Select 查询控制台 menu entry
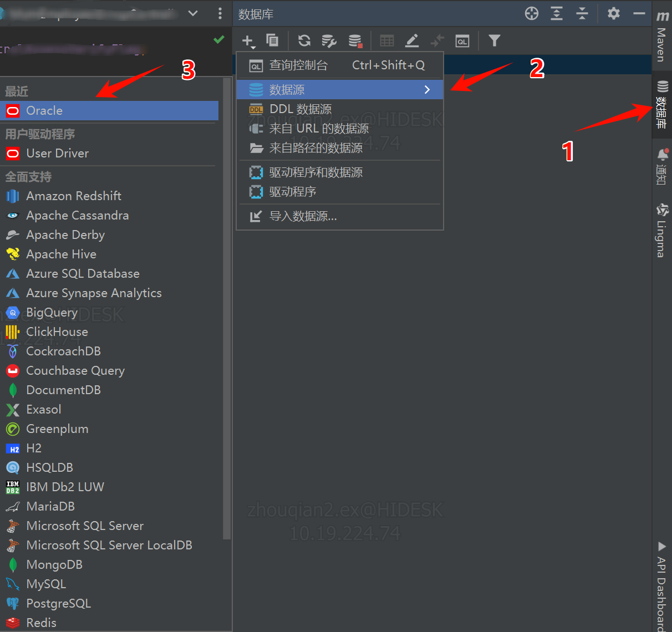 340,65
